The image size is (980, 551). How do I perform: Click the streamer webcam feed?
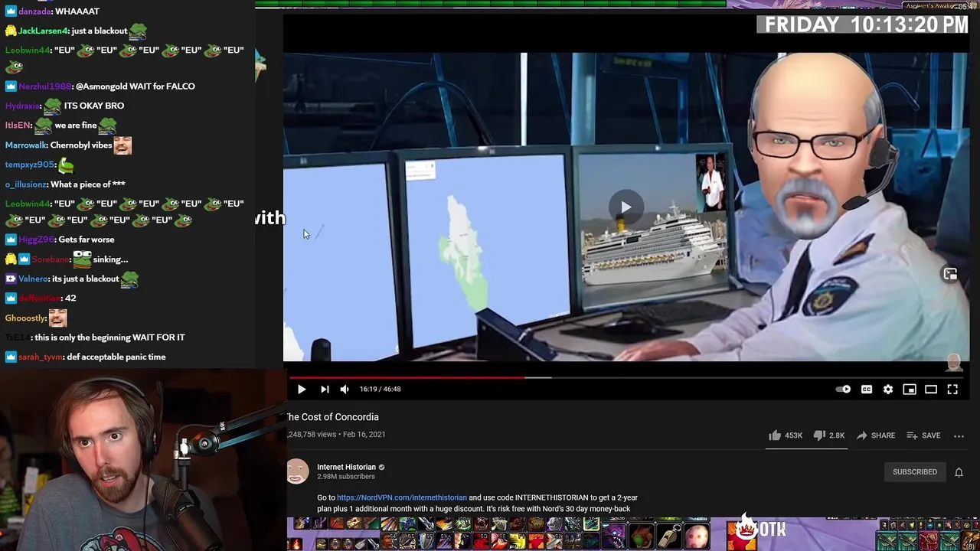(x=142, y=461)
